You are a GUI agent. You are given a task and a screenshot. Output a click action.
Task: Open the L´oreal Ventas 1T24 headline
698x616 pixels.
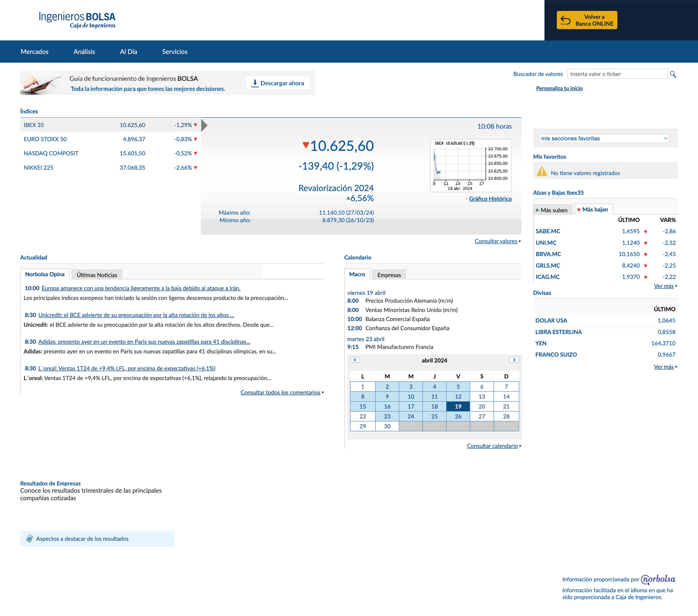(x=127, y=369)
